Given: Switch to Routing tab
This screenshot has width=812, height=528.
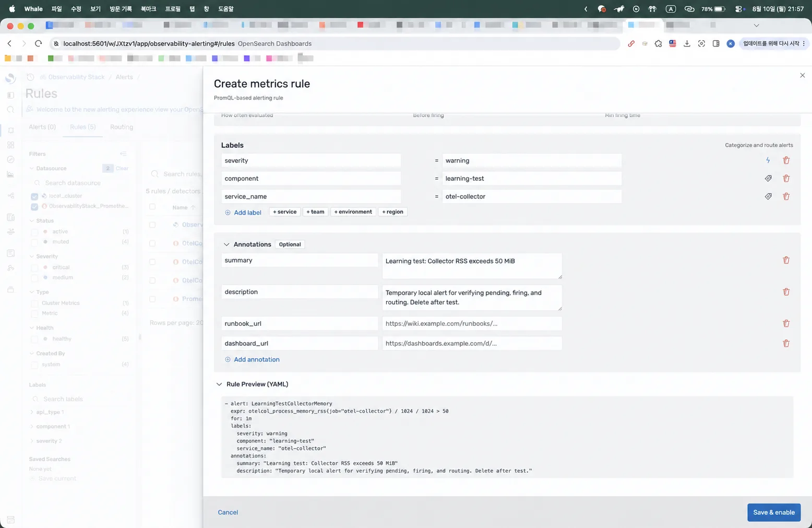Looking at the screenshot, I should point(122,127).
